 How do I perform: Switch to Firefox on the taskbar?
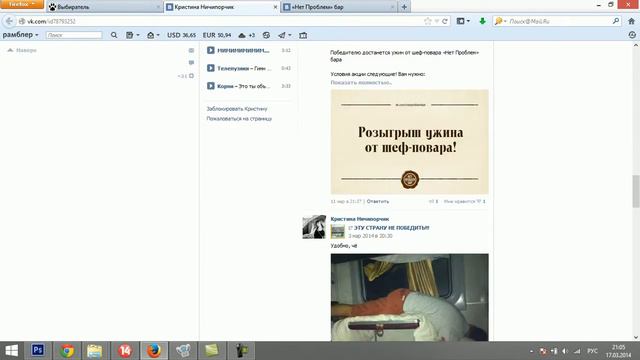(x=154, y=351)
